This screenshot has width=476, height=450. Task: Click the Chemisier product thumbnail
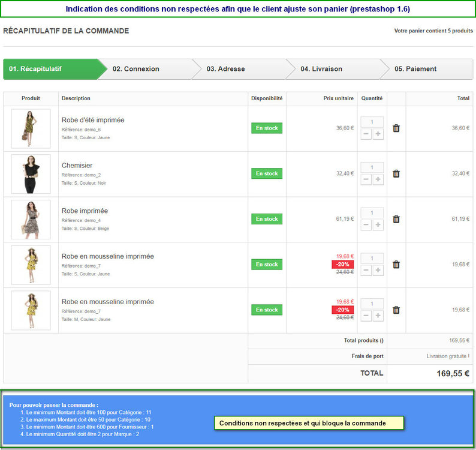click(x=31, y=174)
